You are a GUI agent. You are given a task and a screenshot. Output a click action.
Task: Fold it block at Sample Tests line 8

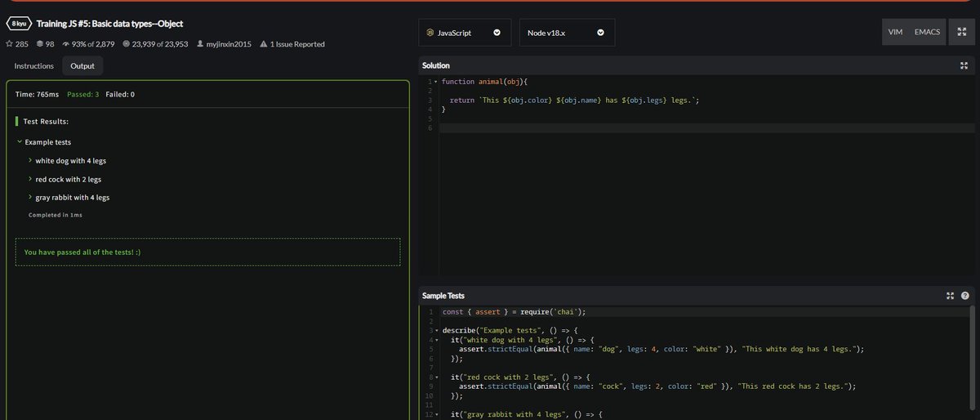pyautogui.click(x=436, y=377)
